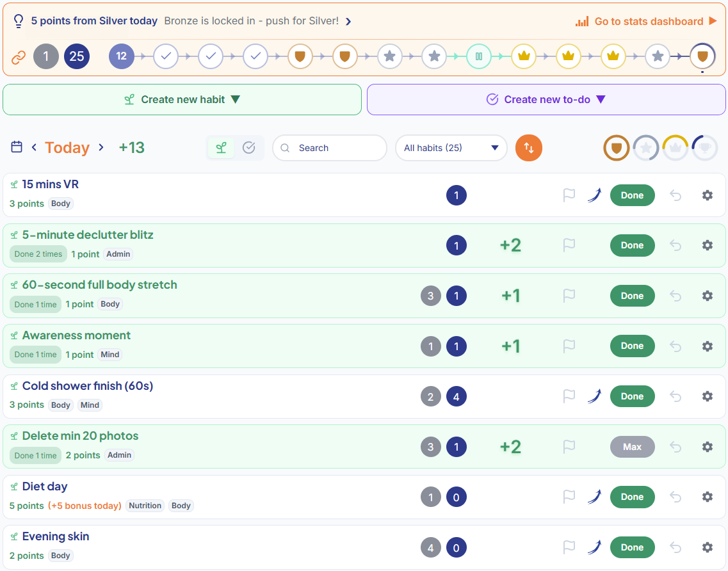Click the Nutrition tag on Diet day

145,506
